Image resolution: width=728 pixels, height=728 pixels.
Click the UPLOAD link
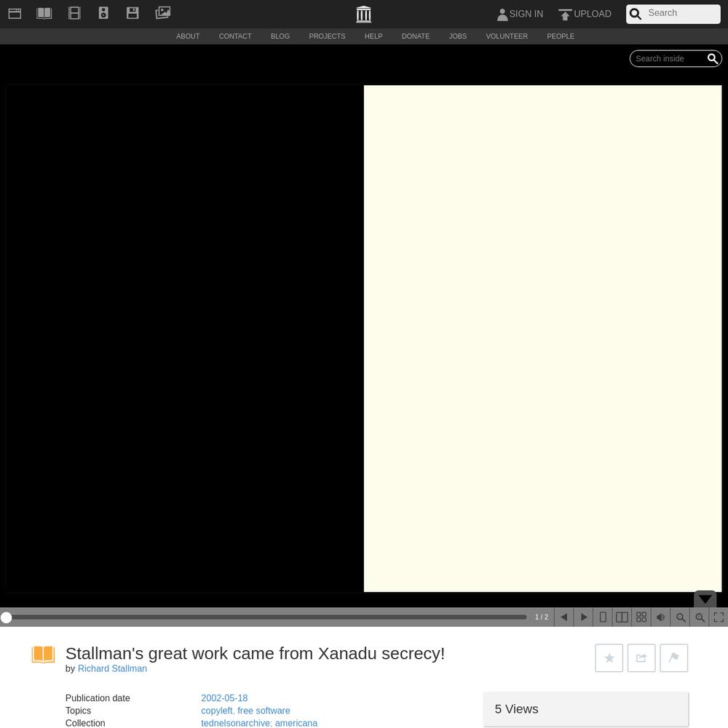coord(585,15)
